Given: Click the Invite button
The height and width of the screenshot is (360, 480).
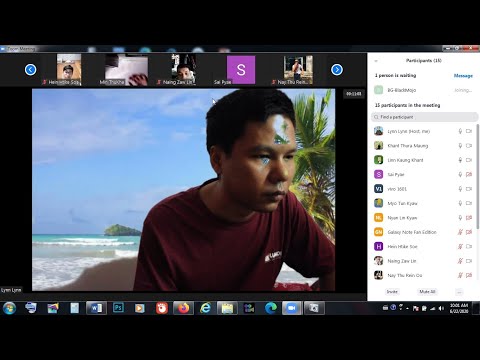Looking at the screenshot, I should (x=392, y=292).
